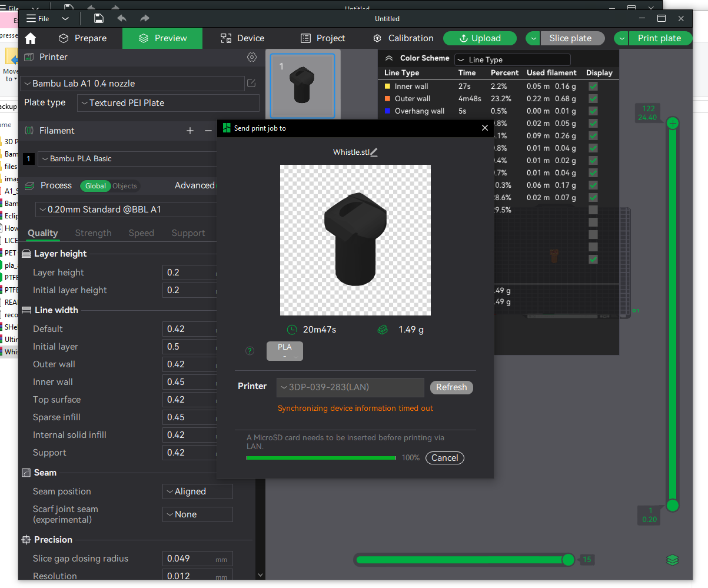Edit printer preset icon
The width and height of the screenshot is (708, 588).
[251, 84]
